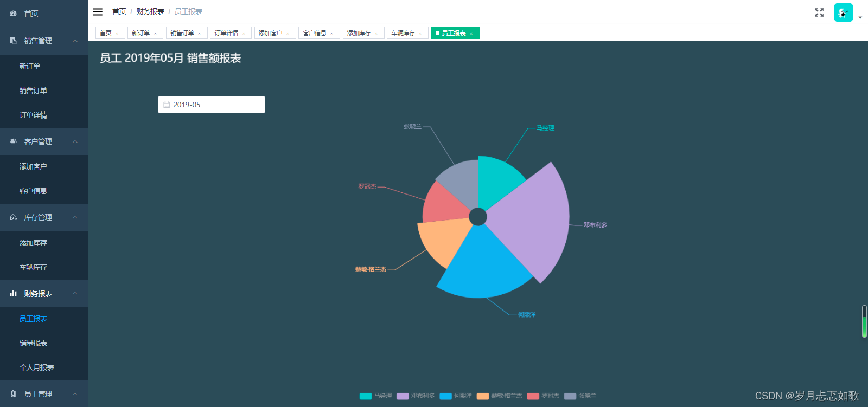Screen dimensions: 868x407
Task: Collapse the 销售管理 menu chevron
Action: point(75,41)
